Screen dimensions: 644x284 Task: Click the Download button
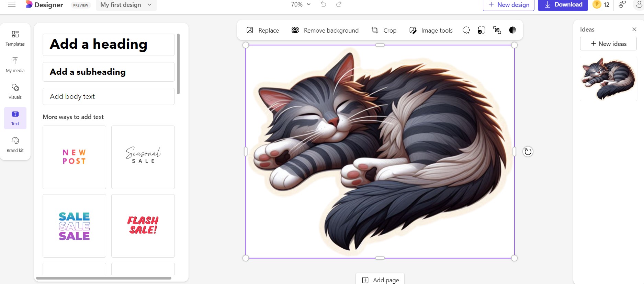(x=563, y=5)
